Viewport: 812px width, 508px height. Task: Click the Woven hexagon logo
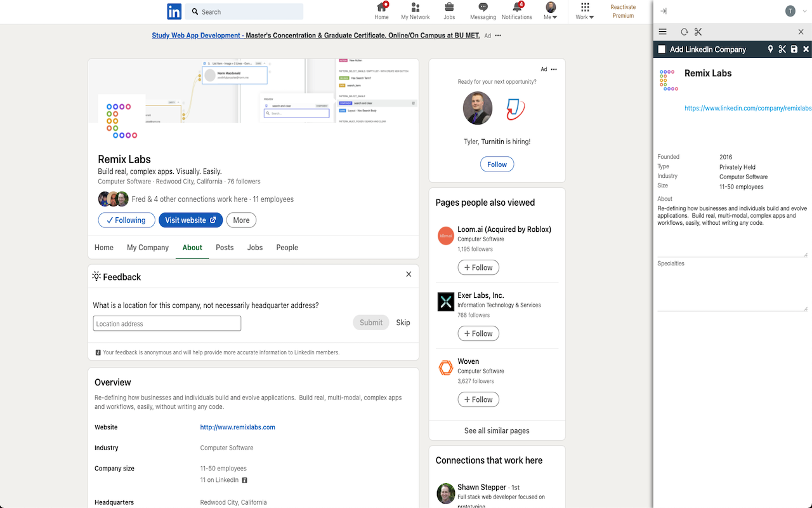tap(446, 368)
